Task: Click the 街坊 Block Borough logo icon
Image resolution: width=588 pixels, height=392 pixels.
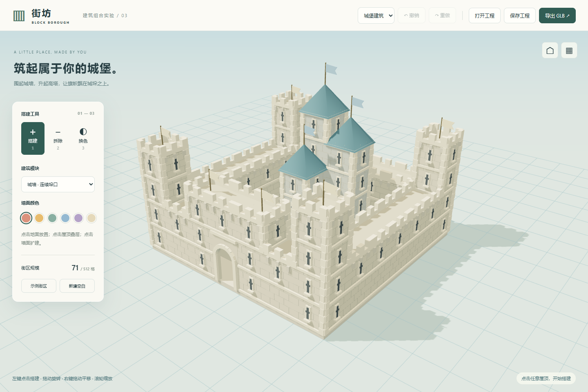Action: click(x=19, y=16)
